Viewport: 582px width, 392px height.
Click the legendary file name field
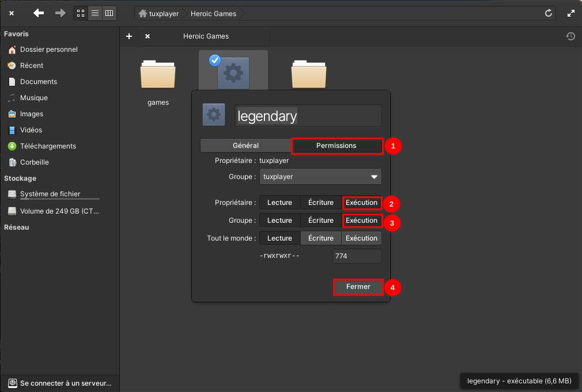pos(308,116)
